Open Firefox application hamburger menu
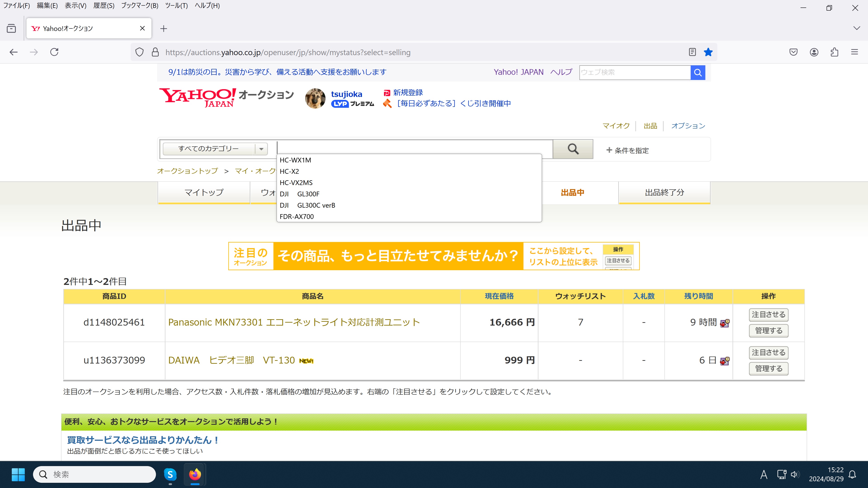The height and width of the screenshot is (488, 868). coord(854,52)
